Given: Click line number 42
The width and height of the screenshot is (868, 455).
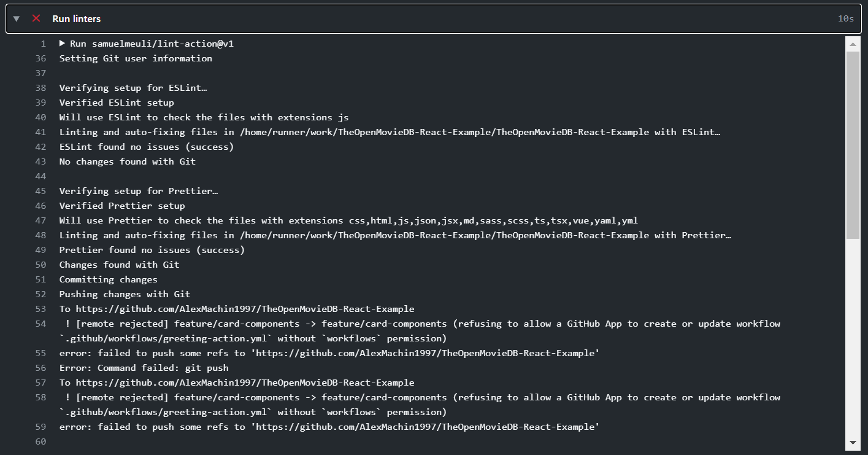Looking at the screenshot, I should (x=40, y=147).
